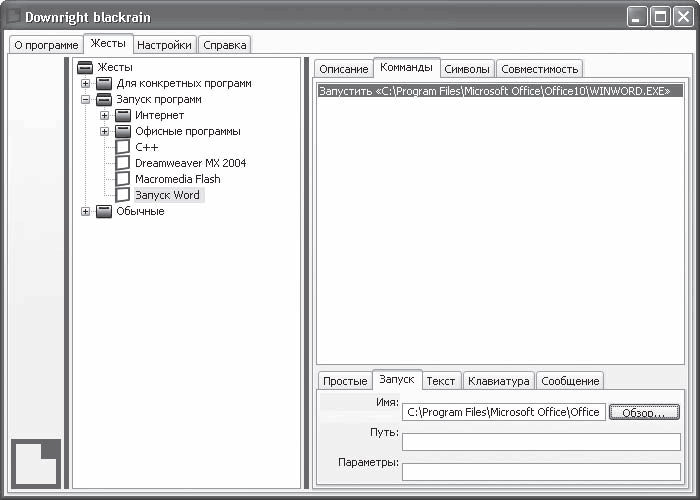Click the gesture preview thumbnail in sidebar
The image size is (700, 500).
click(36, 463)
